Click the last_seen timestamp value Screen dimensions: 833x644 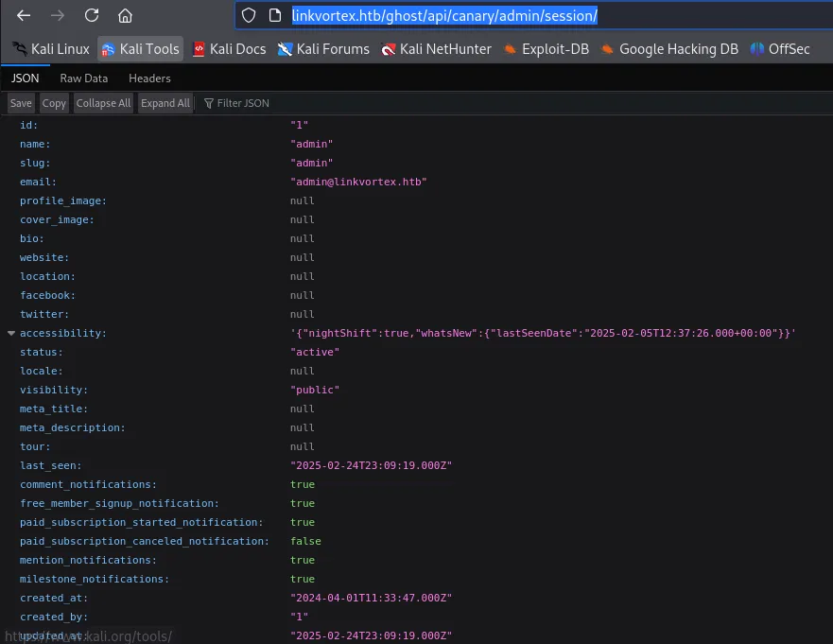371,465
